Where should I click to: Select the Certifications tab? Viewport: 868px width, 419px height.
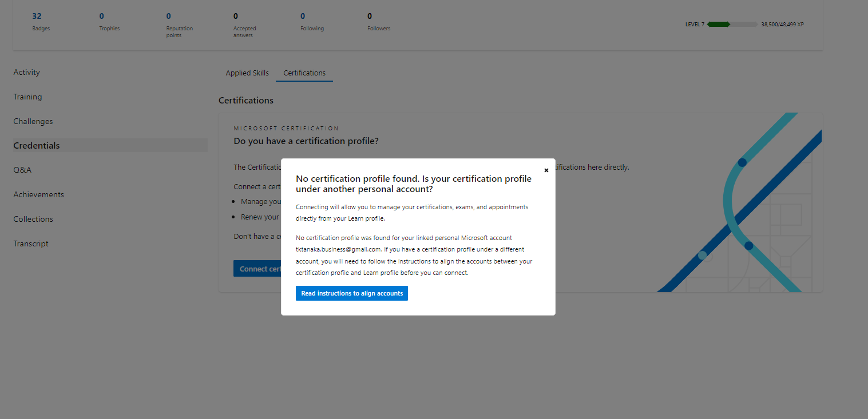304,73
